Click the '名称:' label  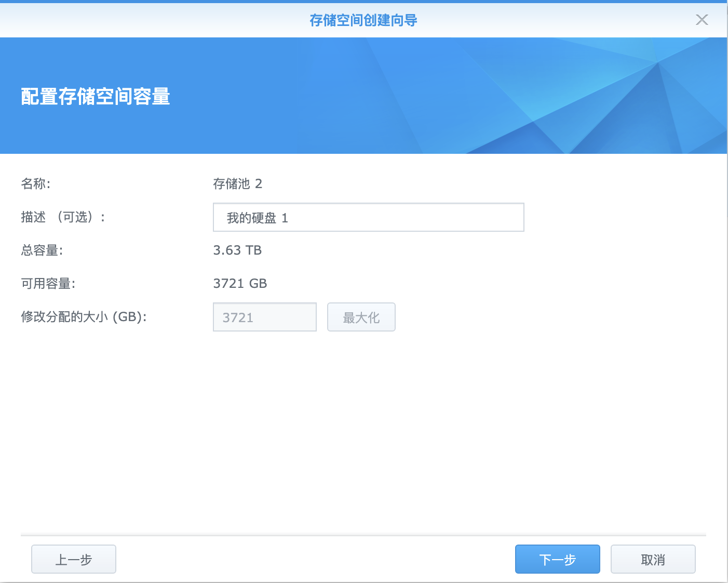(x=35, y=183)
